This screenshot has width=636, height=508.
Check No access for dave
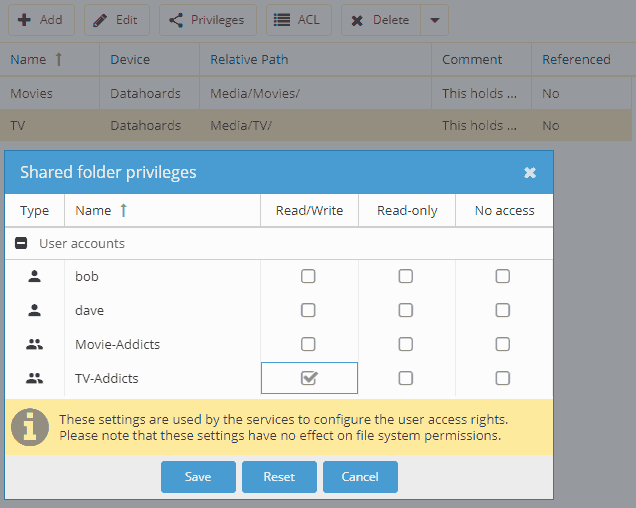(x=502, y=310)
